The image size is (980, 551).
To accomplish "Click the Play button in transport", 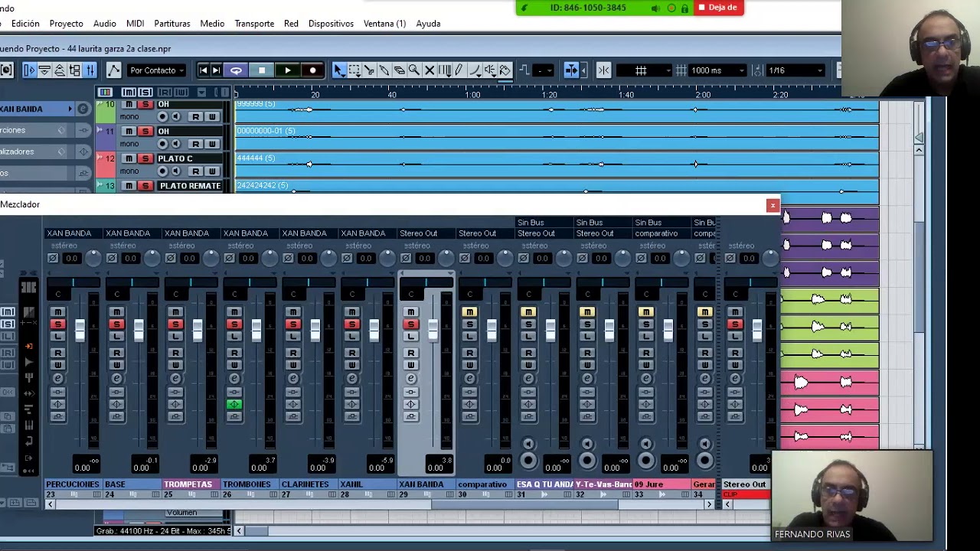I will point(287,70).
